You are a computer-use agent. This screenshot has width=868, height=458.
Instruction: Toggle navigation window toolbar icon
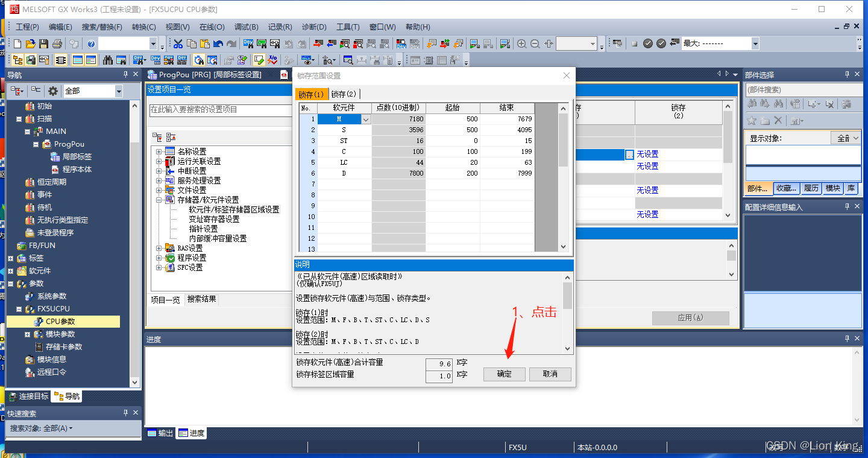point(17,60)
